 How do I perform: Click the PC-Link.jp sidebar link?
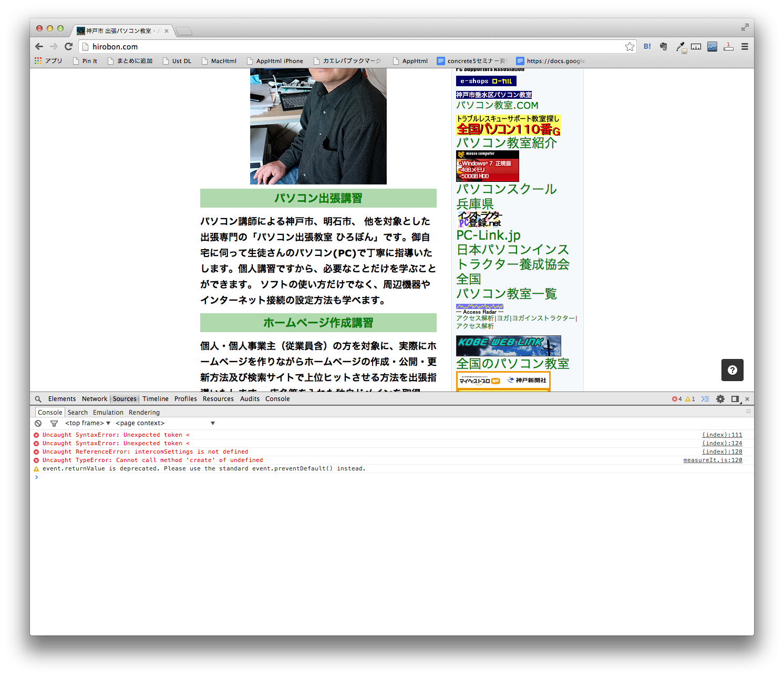488,235
